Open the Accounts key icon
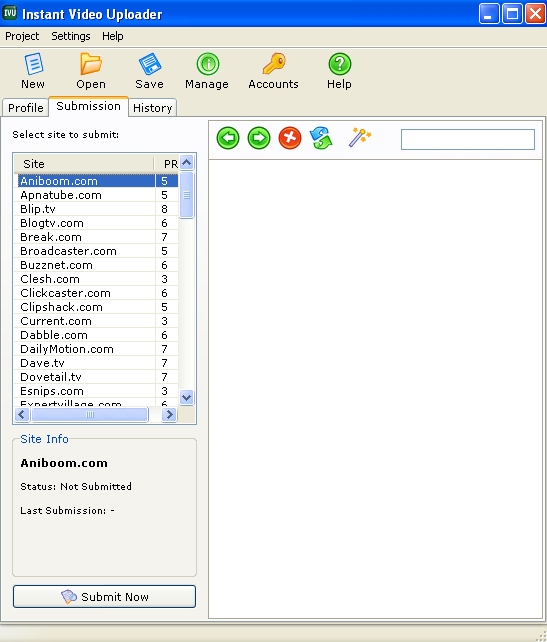547x642 pixels. 274,64
